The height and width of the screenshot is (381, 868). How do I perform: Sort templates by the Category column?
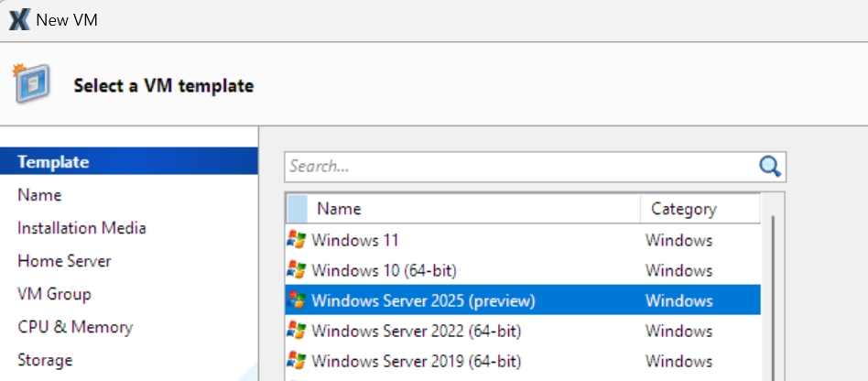(x=700, y=209)
